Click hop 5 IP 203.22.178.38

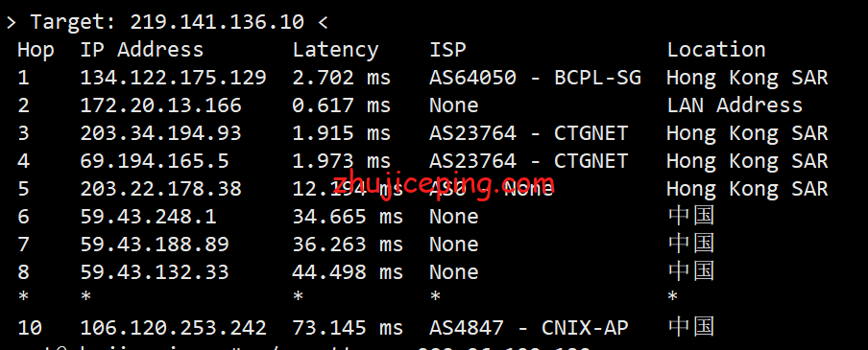pos(160,189)
